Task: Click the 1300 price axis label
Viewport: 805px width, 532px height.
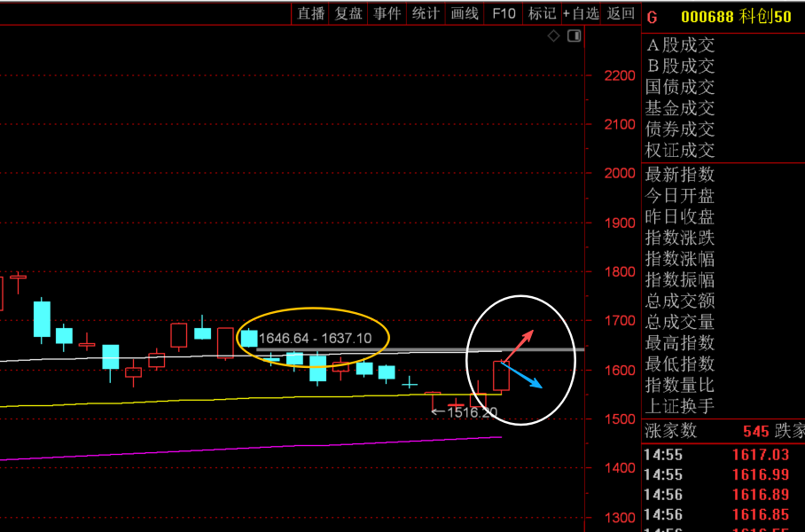Action: [x=620, y=518]
